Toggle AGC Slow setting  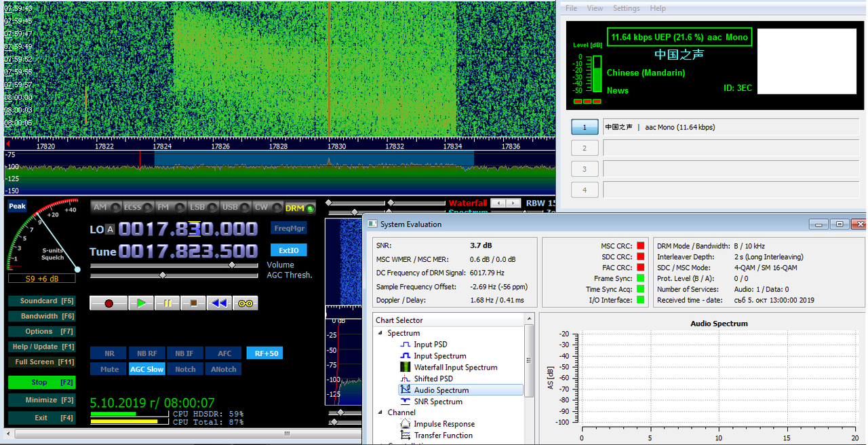click(x=147, y=369)
